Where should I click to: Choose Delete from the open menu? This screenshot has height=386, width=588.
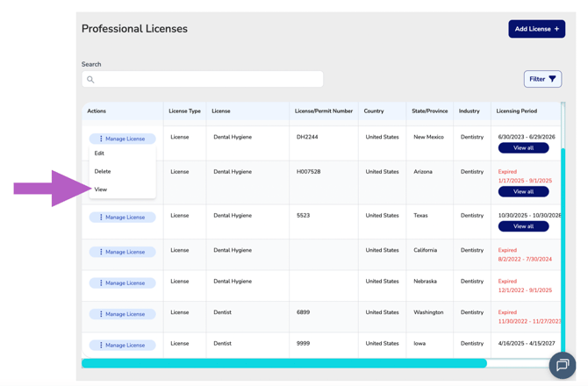103,171
